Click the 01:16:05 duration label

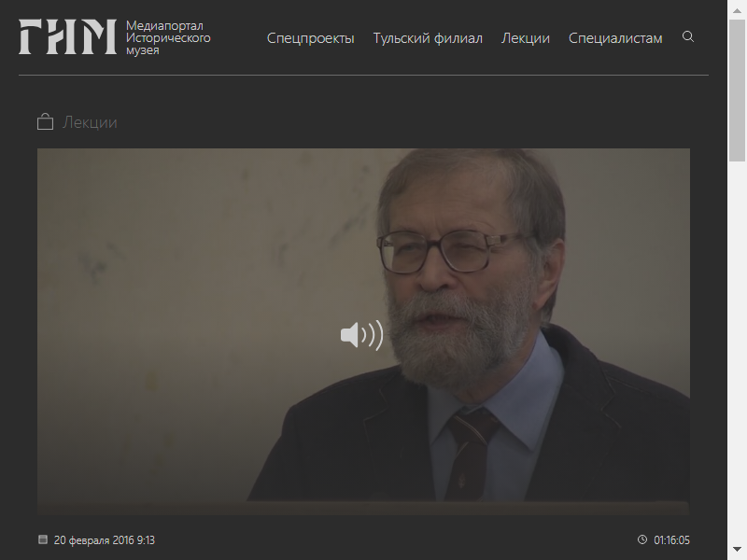[x=671, y=540]
